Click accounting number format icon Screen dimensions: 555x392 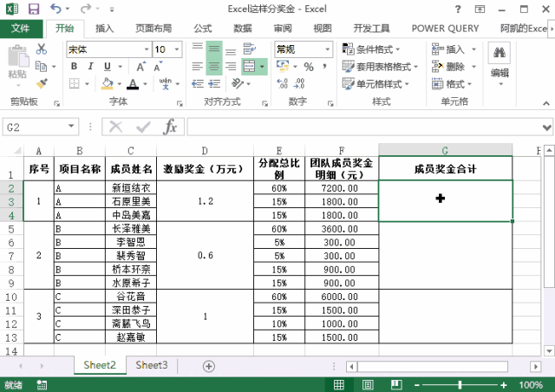pos(283,66)
